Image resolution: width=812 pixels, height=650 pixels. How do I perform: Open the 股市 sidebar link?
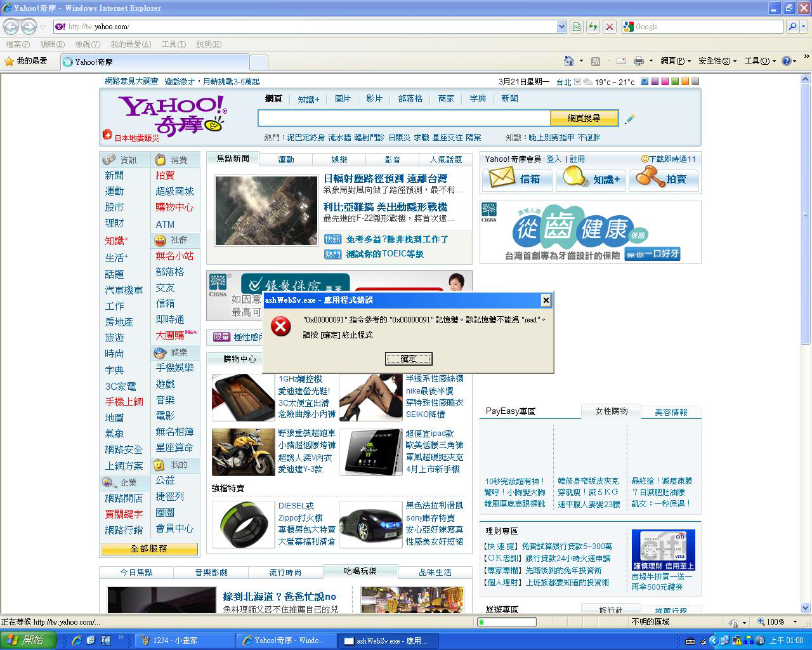coord(114,207)
